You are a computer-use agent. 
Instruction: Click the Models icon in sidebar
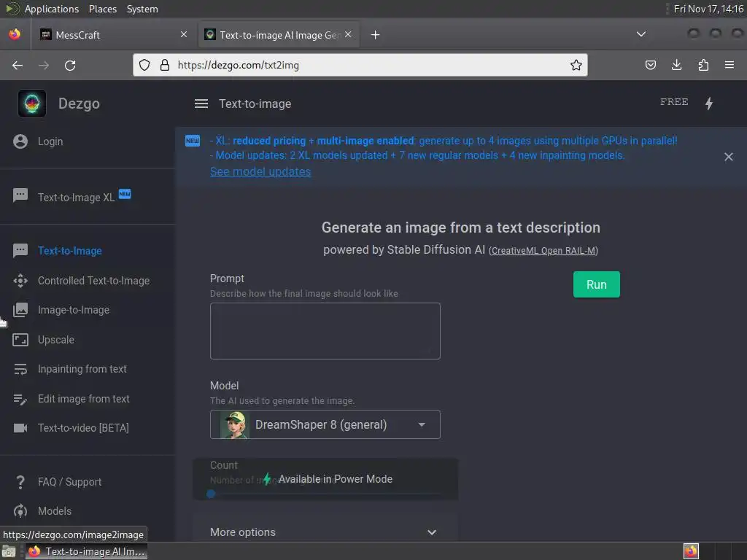click(20, 511)
